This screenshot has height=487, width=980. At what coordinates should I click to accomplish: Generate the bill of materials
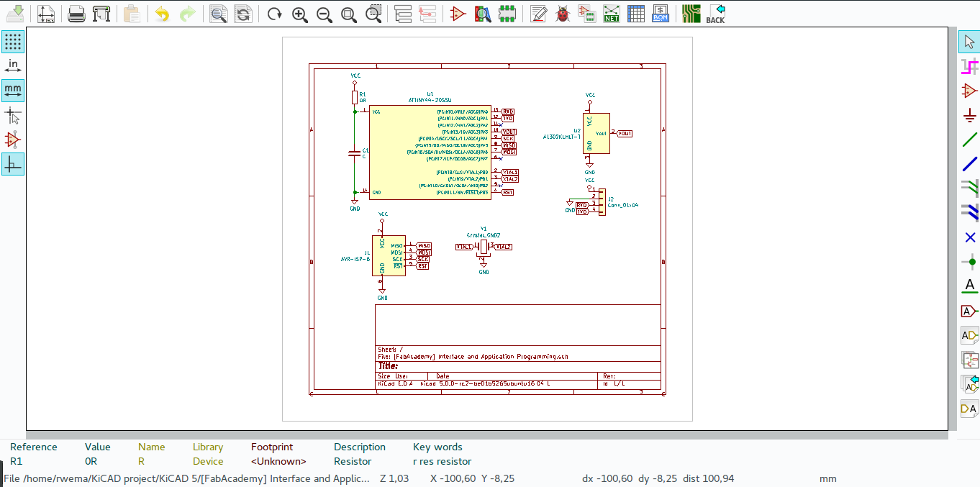pos(661,13)
